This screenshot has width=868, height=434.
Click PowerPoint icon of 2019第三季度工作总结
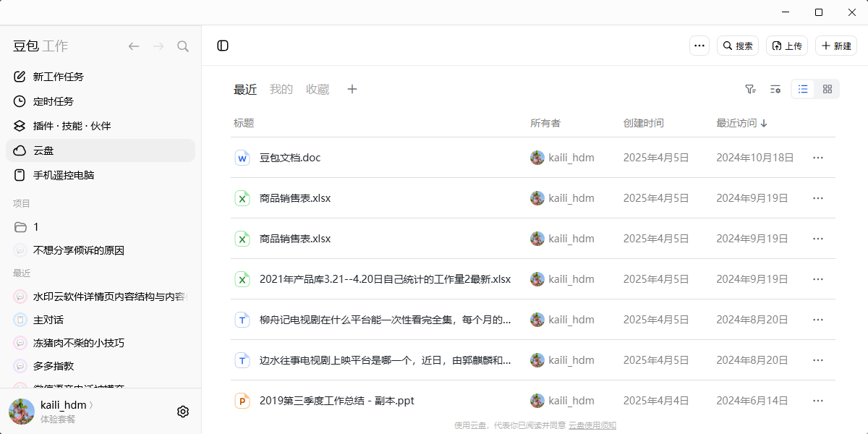coord(242,401)
